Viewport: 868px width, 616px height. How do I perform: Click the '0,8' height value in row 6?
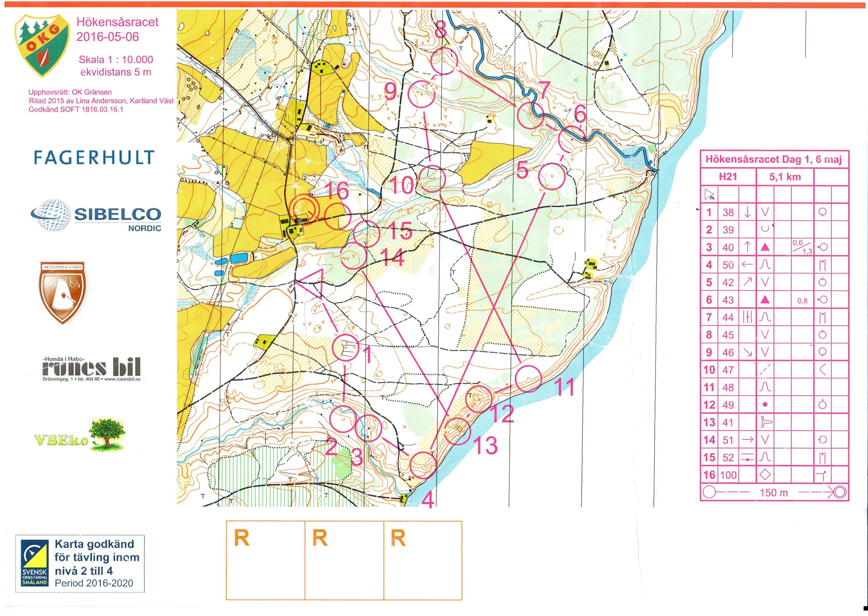[802, 301]
